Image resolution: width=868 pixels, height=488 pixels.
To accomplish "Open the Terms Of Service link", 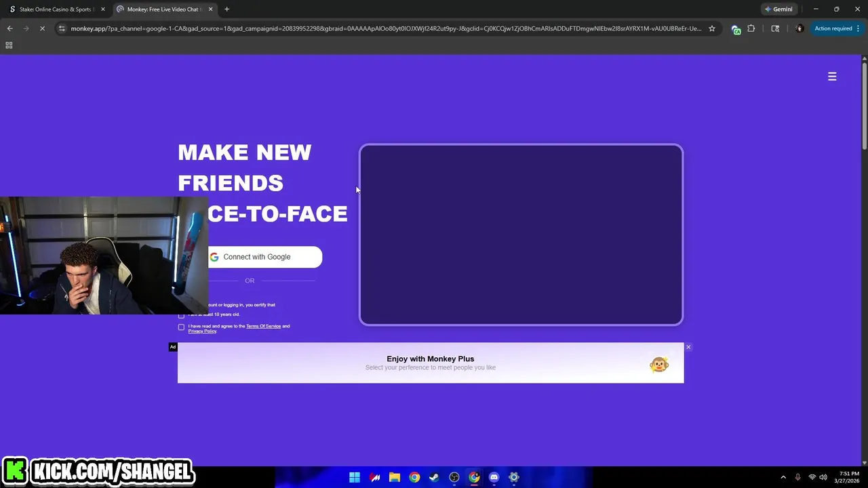I will pyautogui.click(x=263, y=326).
